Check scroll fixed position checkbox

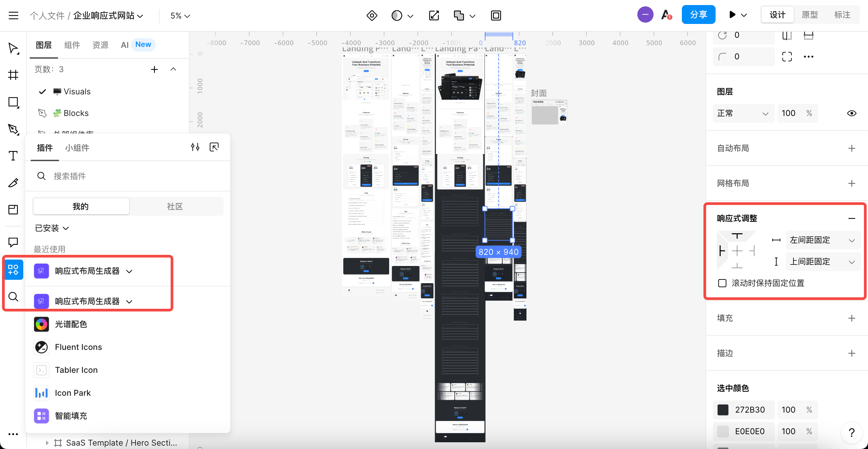tap(722, 283)
